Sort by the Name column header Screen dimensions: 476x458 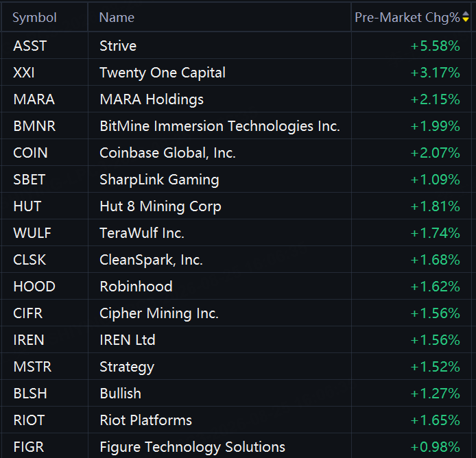117,18
